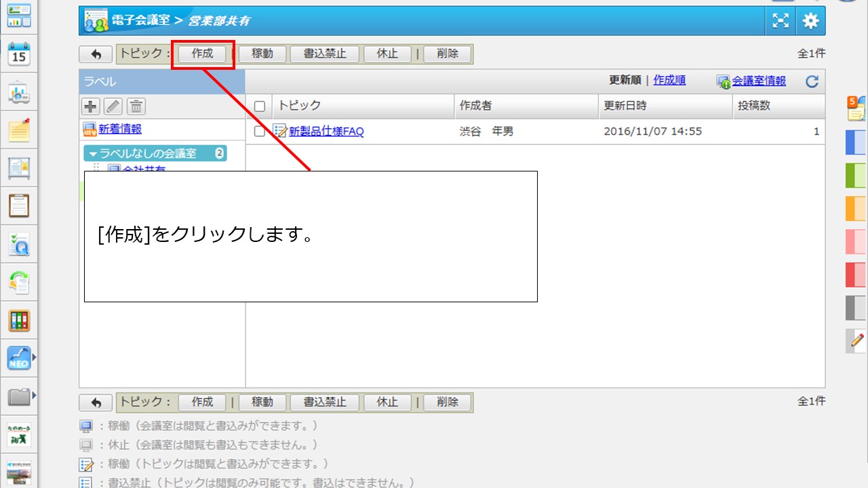This screenshot has height=488, width=868.
Task: Sort topics by 更新順
Action: pos(625,80)
